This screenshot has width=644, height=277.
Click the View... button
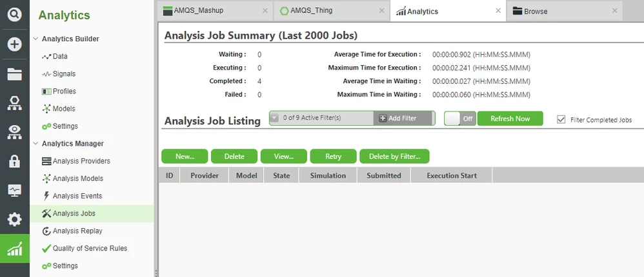[x=284, y=156]
